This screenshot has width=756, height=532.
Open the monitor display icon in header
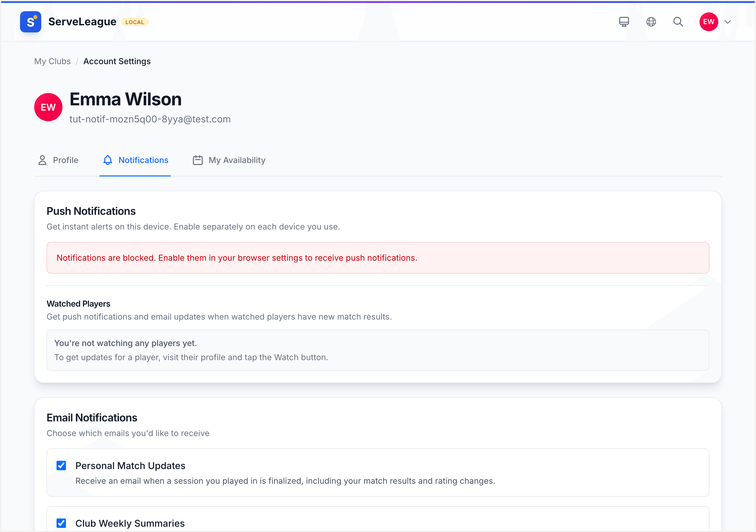tap(624, 22)
